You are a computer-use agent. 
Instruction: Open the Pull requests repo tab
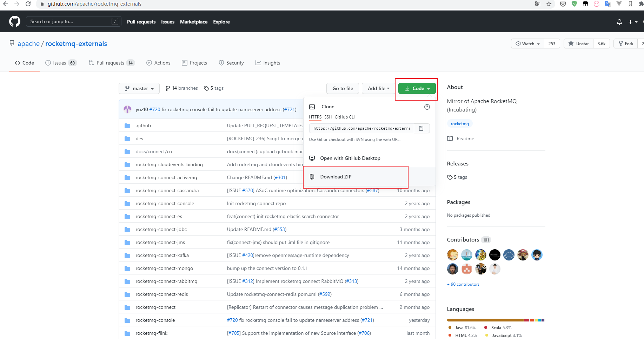[112, 63]
